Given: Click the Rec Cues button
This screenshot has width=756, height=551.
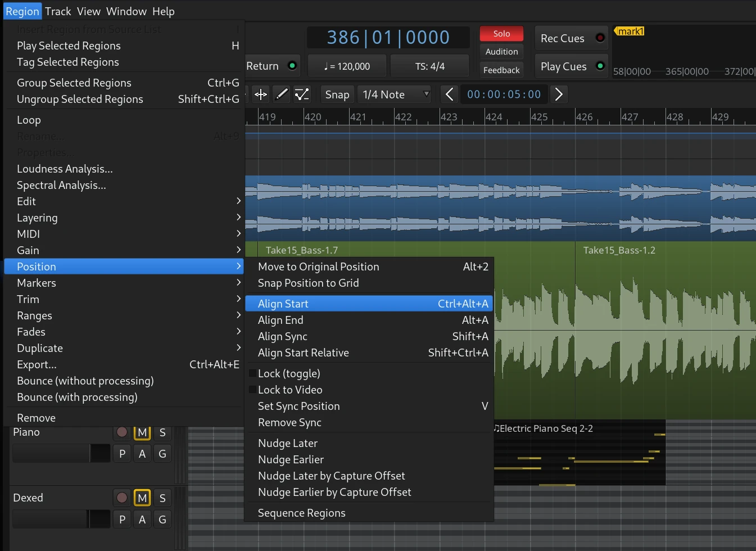Looking at the screenshot, I should coord(572,38).
